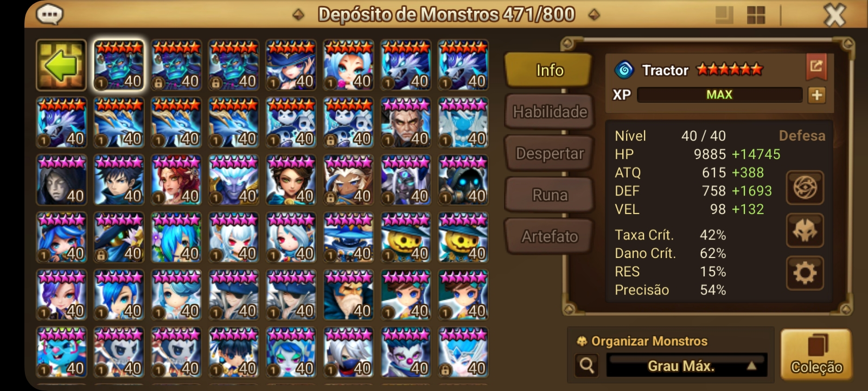Image resolution: width=868 pixels, height=391 pixels.
Task: Switch to four-square grid view
Action: click(756, 15)
